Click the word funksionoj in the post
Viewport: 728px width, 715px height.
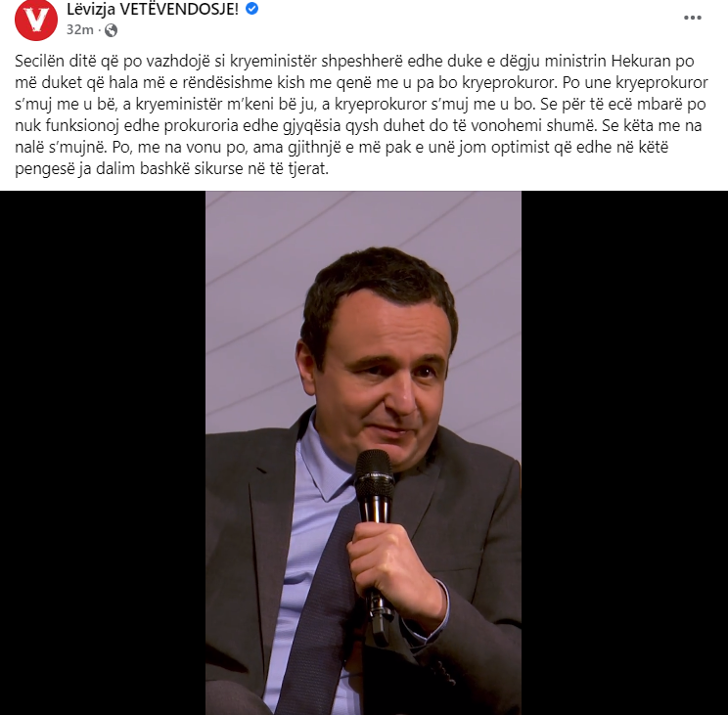coord(86,126)
